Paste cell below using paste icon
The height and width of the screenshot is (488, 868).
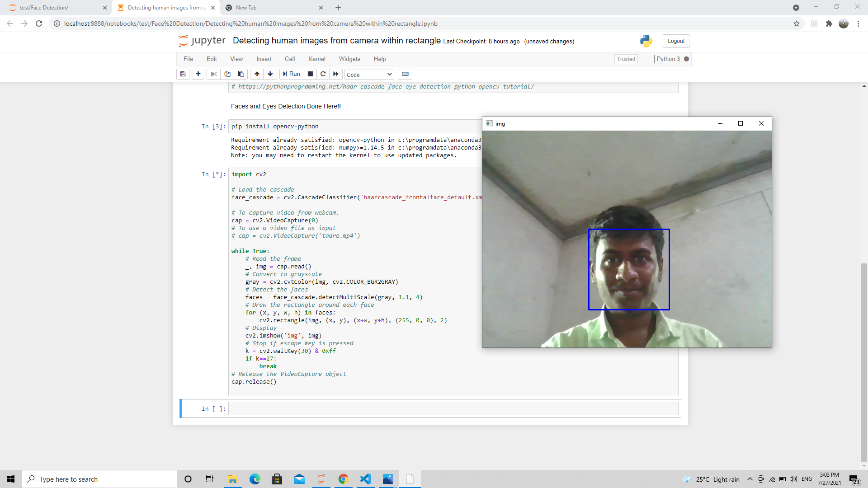pos(241,74)
